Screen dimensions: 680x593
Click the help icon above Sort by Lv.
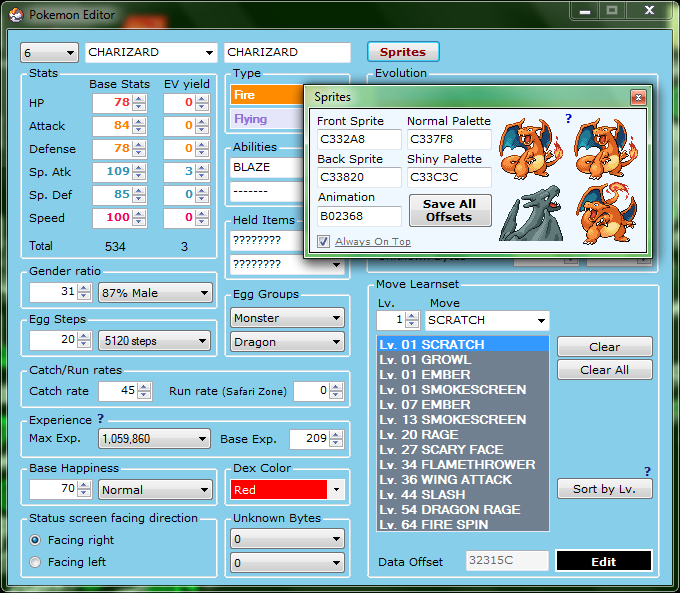647,471
